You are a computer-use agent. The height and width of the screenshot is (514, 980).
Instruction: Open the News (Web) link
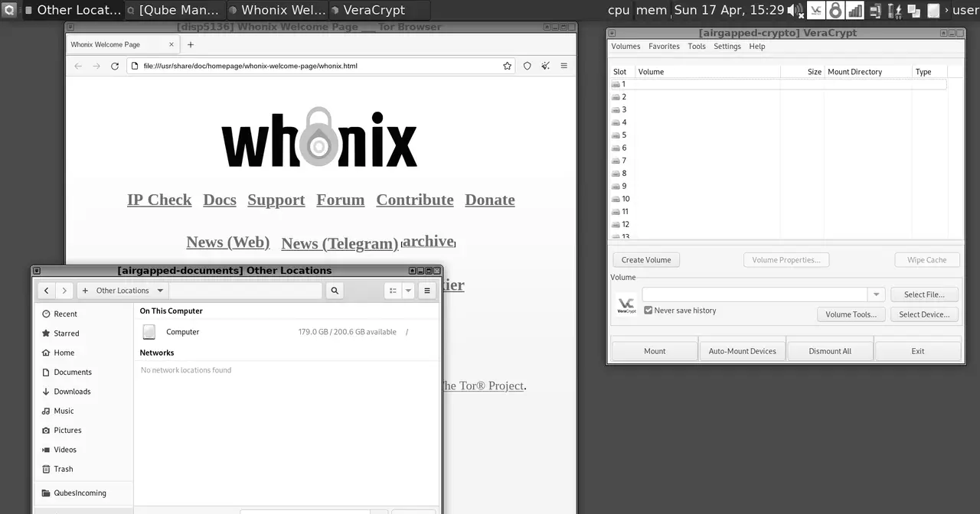228,242
